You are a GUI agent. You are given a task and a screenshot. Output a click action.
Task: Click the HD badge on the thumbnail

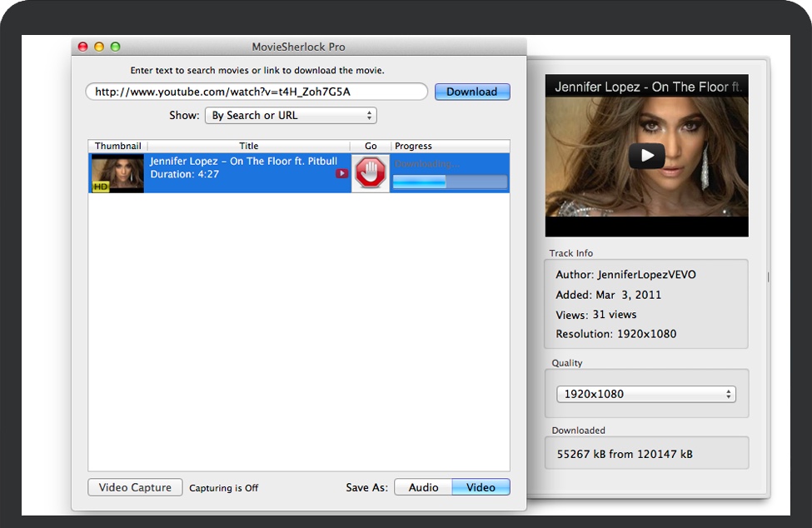[x=101, y=187]
